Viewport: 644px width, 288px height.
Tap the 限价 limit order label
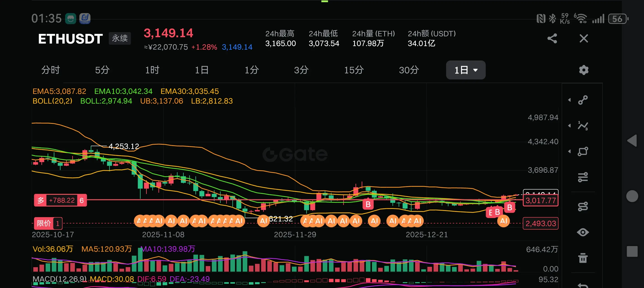(44, 223)
